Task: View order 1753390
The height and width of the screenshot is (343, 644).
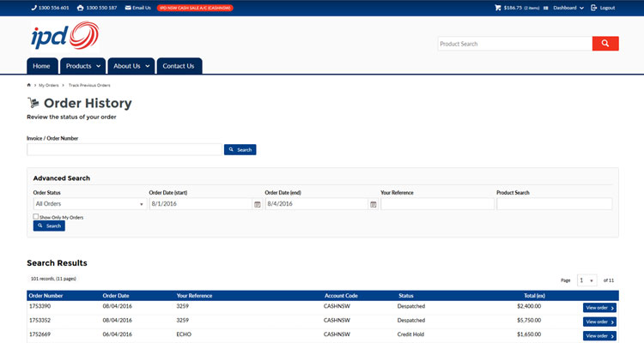Action: click(x=599, y=308)
